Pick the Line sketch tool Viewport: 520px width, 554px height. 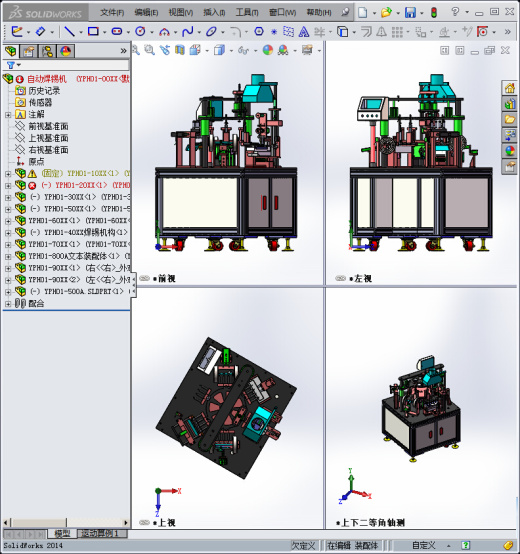pyautogui.click(x=69, y=32)
